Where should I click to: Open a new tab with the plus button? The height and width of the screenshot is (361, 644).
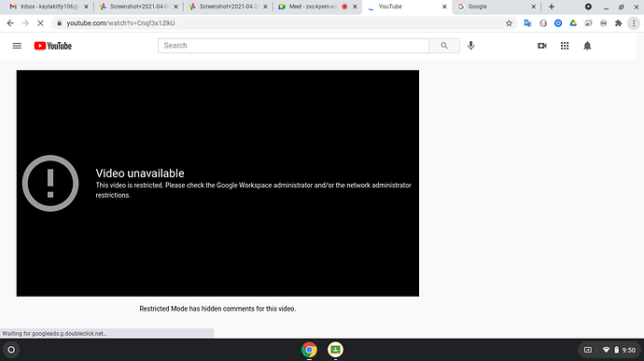click(x=552, y=7)
